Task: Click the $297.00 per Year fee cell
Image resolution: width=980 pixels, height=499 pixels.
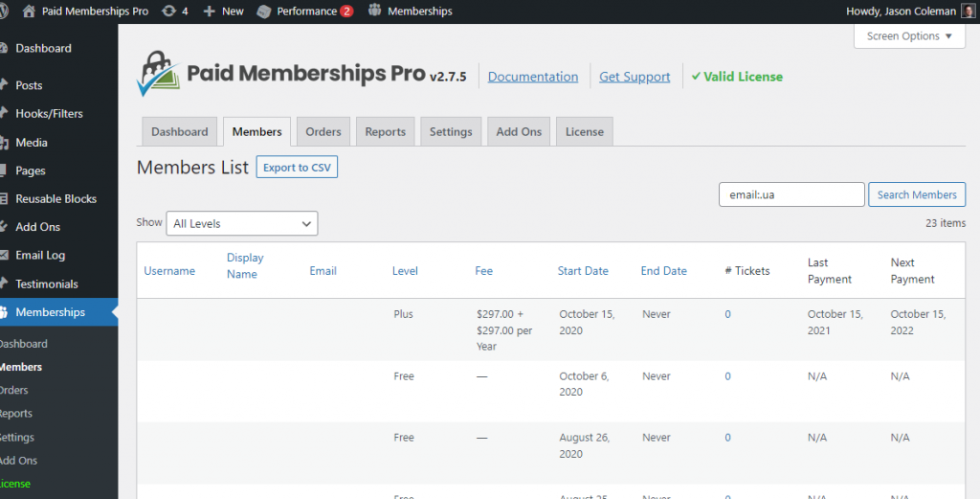Action: [x=503, y=330]
